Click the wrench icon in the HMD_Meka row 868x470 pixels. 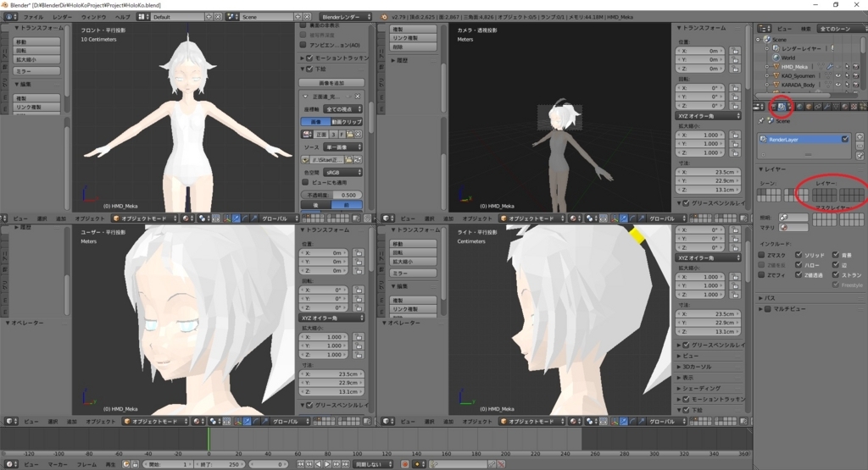coord(830,66)
